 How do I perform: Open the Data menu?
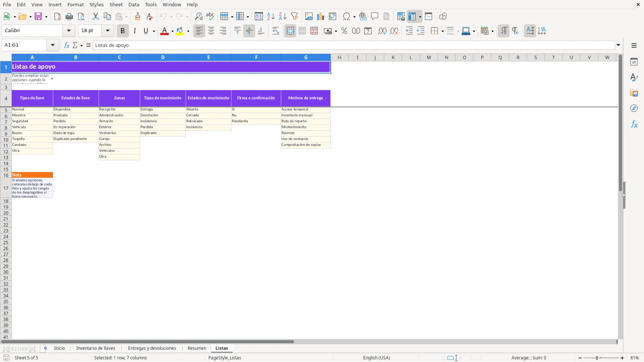tap(134, 4)
